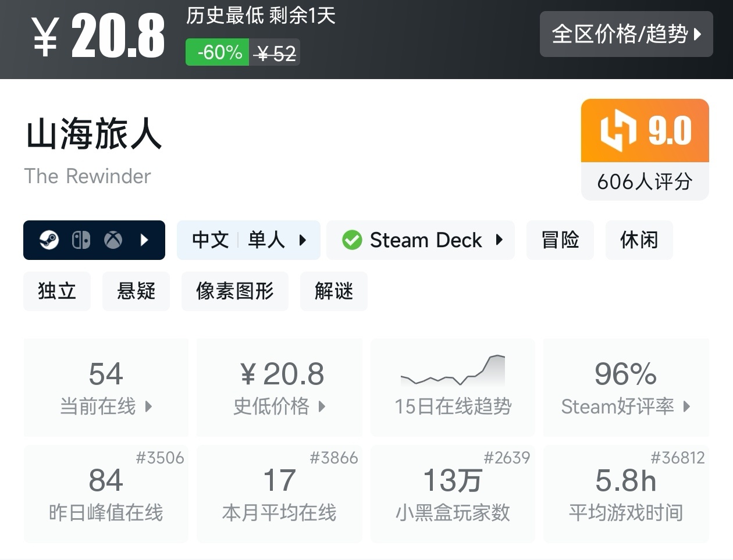Click the green Steam Deck verified checkmark
The height and width of the screenshot is (560, 733).
point(352,240)
